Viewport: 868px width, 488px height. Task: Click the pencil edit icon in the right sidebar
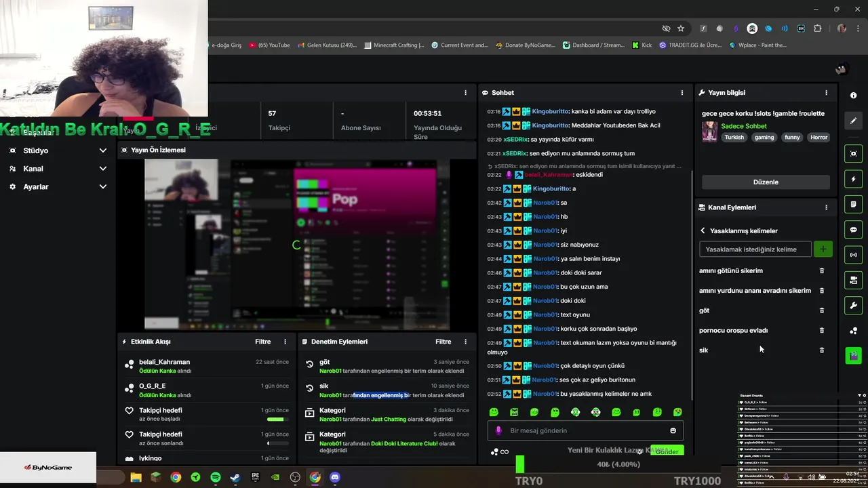point(854,121)
